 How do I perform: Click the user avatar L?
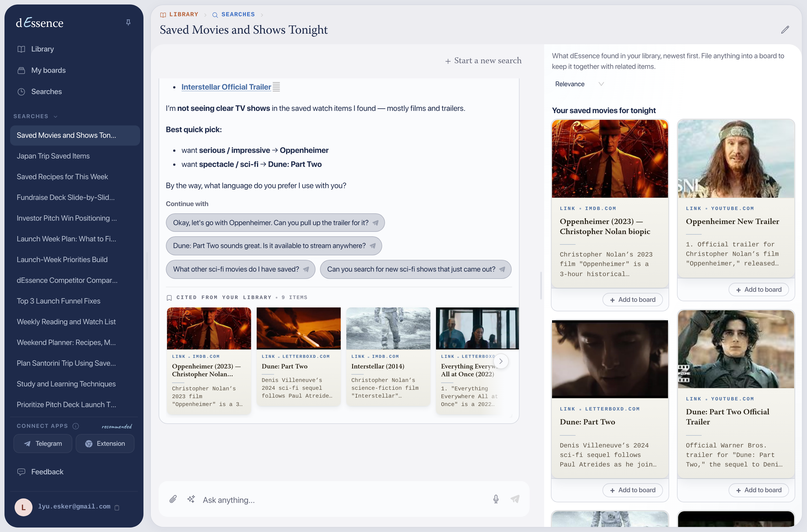24,507
